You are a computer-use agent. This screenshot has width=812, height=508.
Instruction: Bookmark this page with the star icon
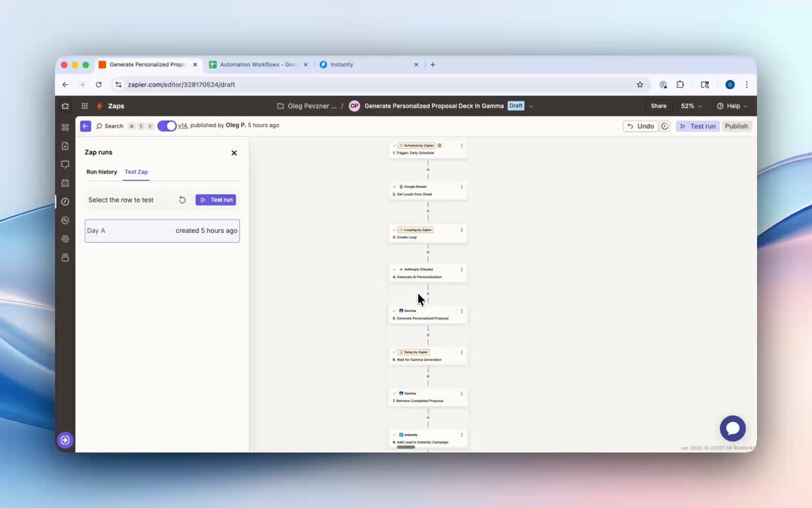click(640, 85)
